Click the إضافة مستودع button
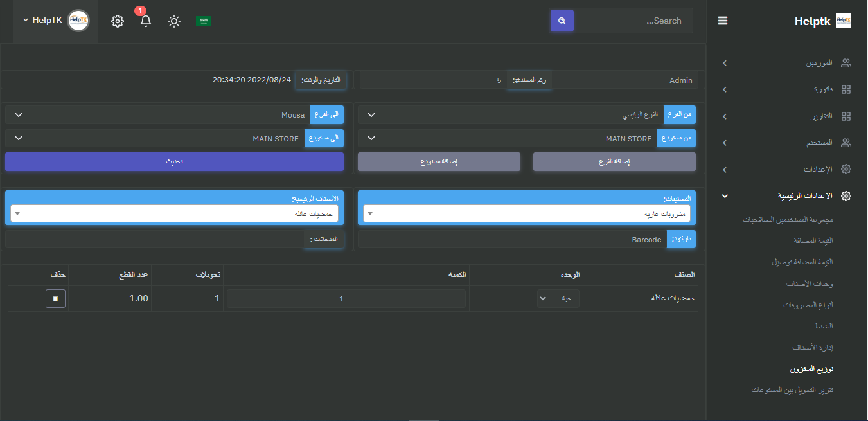This screenshot has height=421, width=868. tap(439, 162)
